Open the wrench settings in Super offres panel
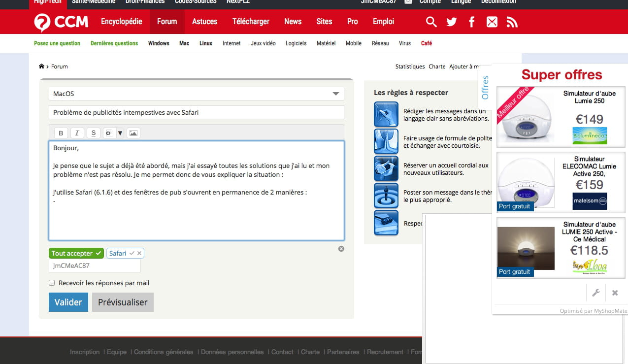Screen dimensions: 628x364 point(595,293)
